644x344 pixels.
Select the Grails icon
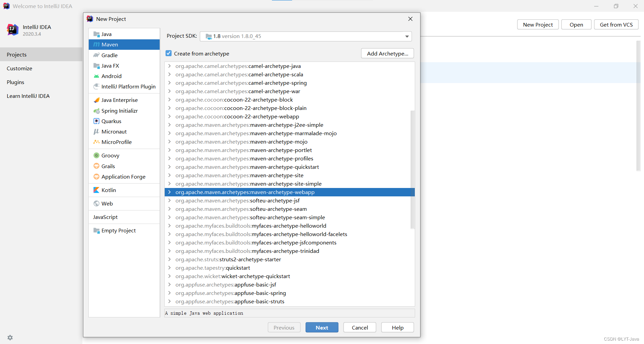tap(96, 166)
